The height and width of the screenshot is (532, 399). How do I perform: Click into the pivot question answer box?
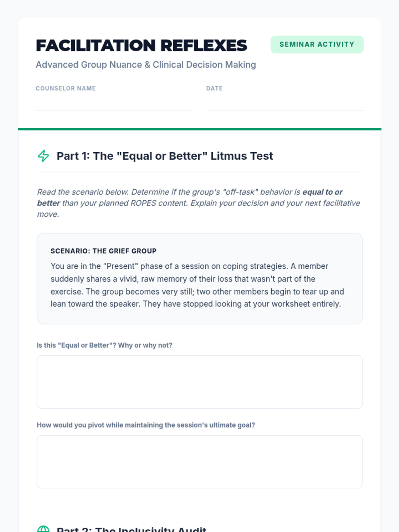tap(199, 462)
